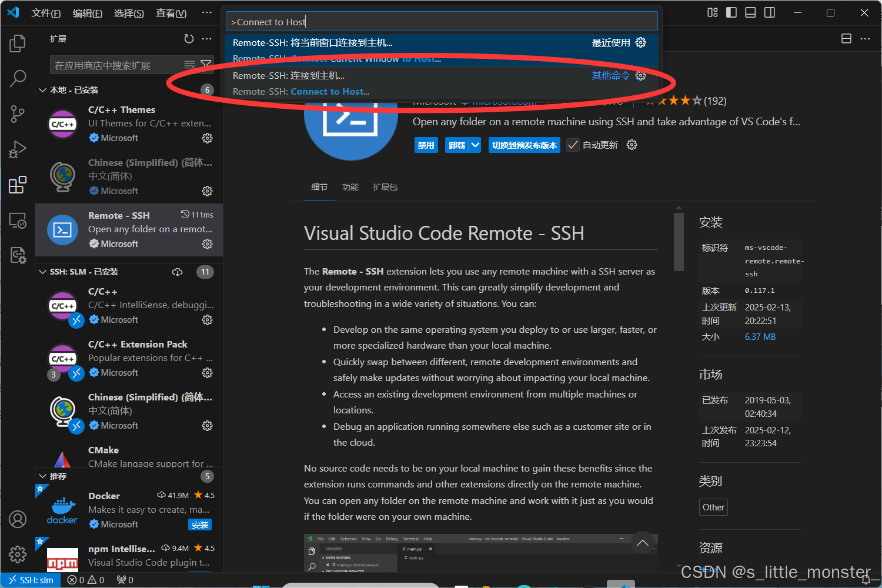This screenshot has height=588, width=882.
Task: Refresh the extensions list
Action: [x=189, y=39]
